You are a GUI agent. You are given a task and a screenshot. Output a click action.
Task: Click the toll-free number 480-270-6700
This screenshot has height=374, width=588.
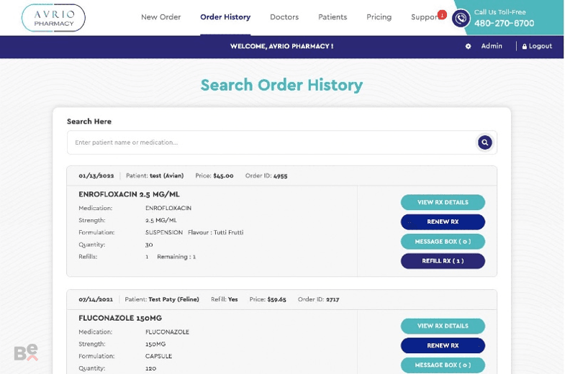(504, 24)
